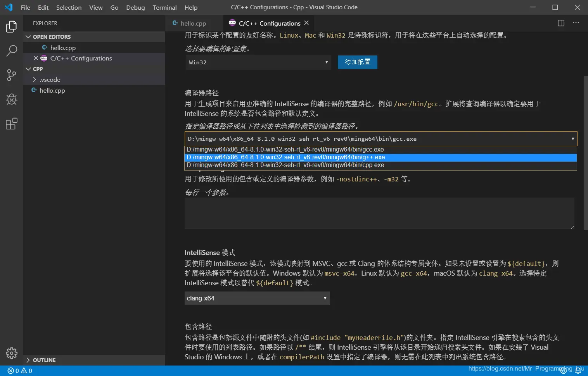Close the C/C++ Configurations tab
The image size is (588, 376).
(x=306, y=23)
